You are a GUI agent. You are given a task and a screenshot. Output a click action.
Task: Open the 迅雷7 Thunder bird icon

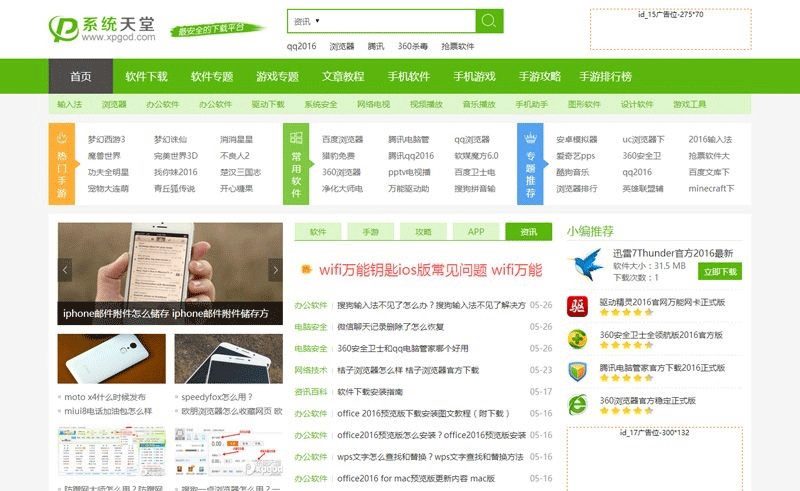pos(586,265)
